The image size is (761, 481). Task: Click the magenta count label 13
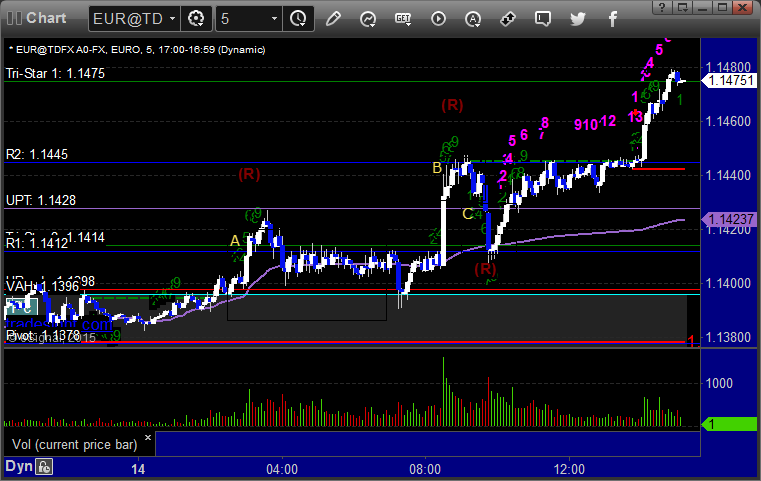(635, 116)
